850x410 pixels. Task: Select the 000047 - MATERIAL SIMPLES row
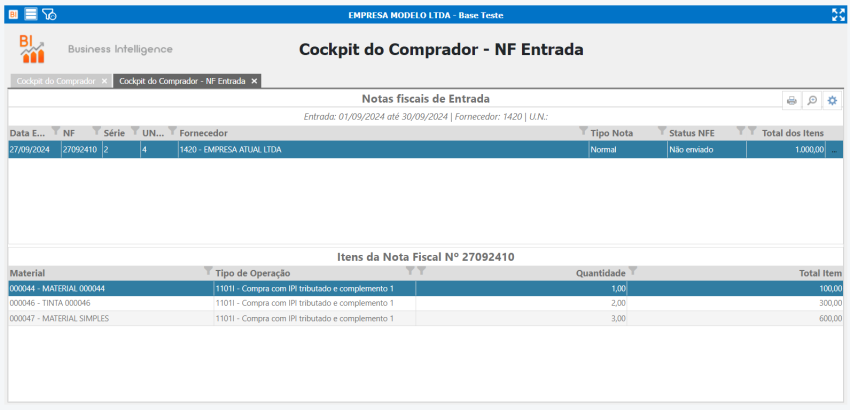pyautogui.click(x=426, y=318)
